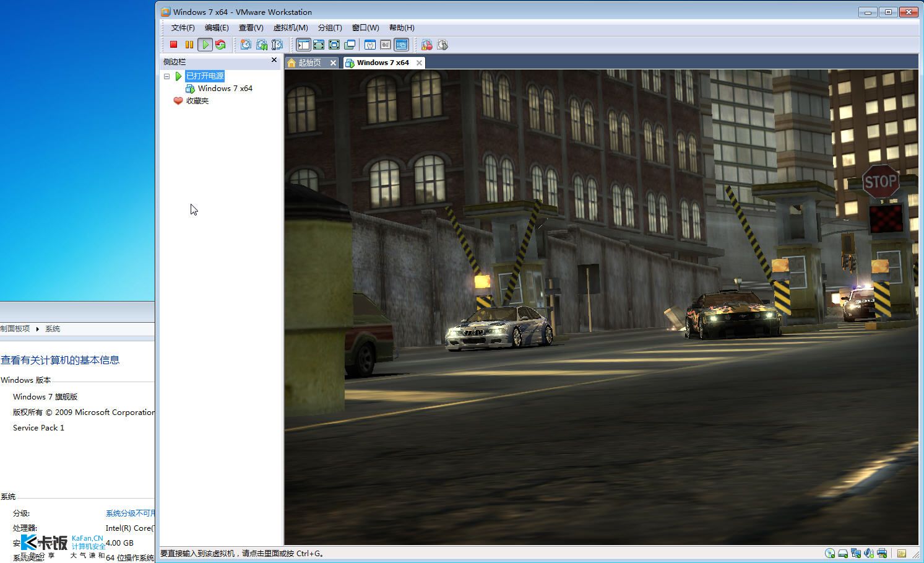Open the 帮助(H) menu

click(x=402, y=28)
